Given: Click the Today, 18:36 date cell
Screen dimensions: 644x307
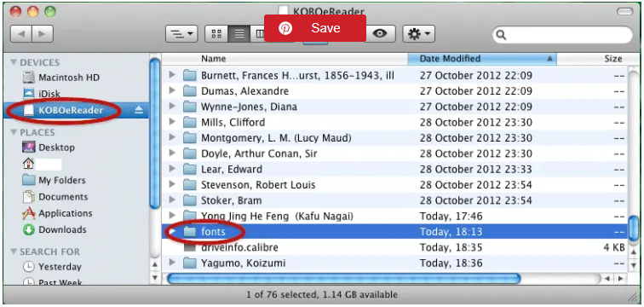Looking at the screenshot, I should point(451,263).
